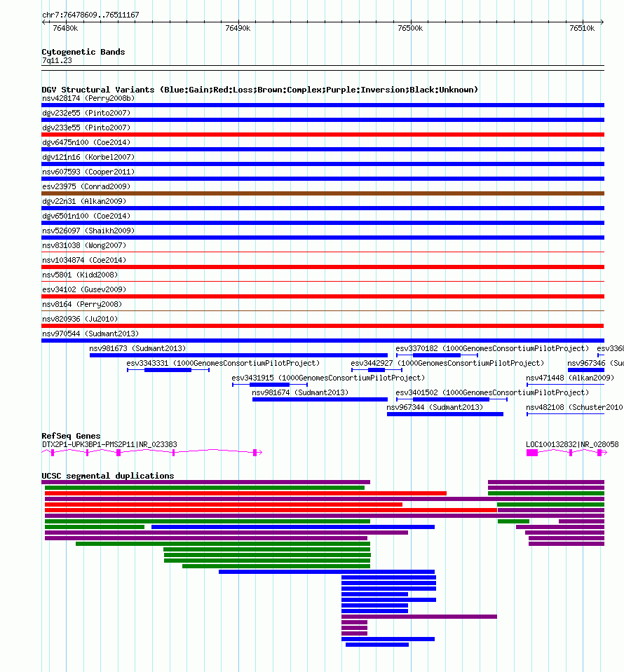Select the dgv232e55 (Pinto2007) blue gain bar

point(323,120)
